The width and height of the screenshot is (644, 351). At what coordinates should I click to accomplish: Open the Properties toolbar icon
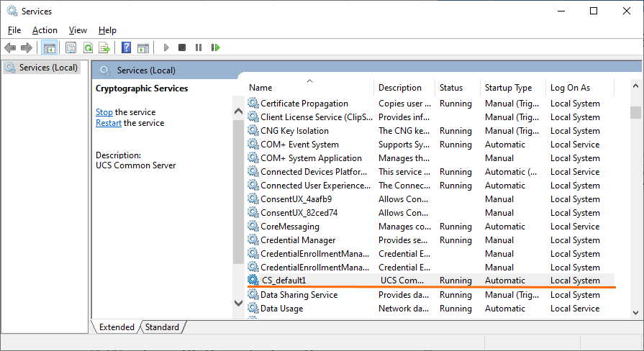click(x=71, y=47)
